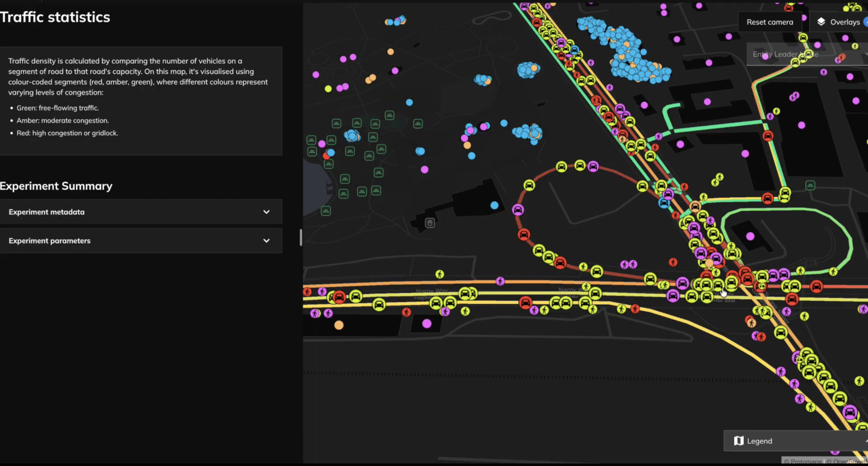The width and height of the screenshot is (868, 466).
Task: Click the lowest bench marker near the lake
Action: (325, 211)
